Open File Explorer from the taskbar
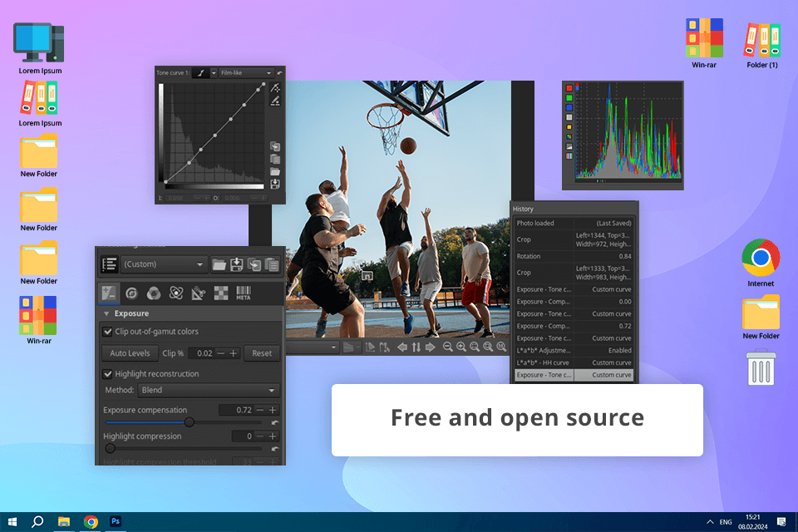This screenshot has height=532, width=798. click(64, 522)
